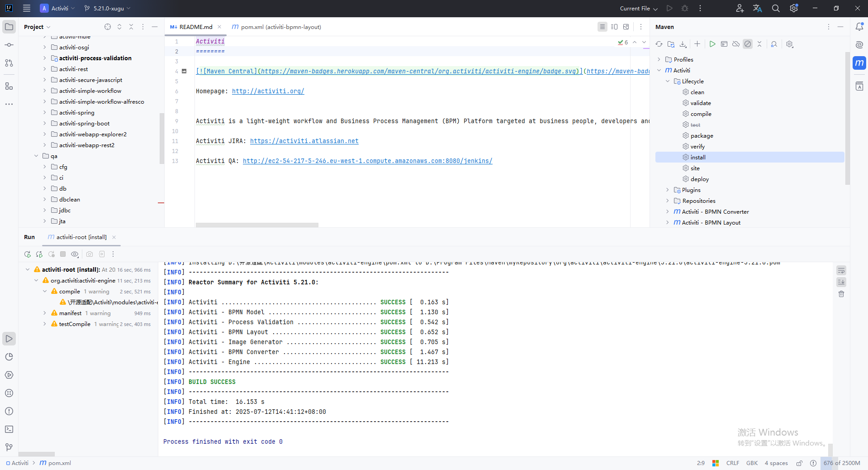Switch to the pom.xml editor tab

click(x=276, y=27)
